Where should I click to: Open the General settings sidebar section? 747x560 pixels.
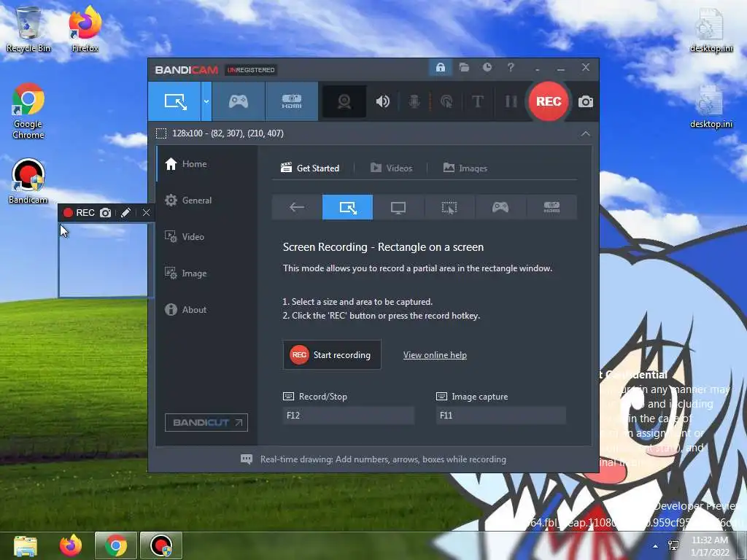206,201
